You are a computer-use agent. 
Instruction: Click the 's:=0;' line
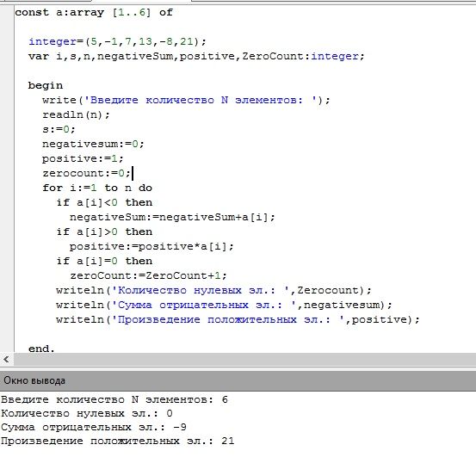(x=59, y=129)
